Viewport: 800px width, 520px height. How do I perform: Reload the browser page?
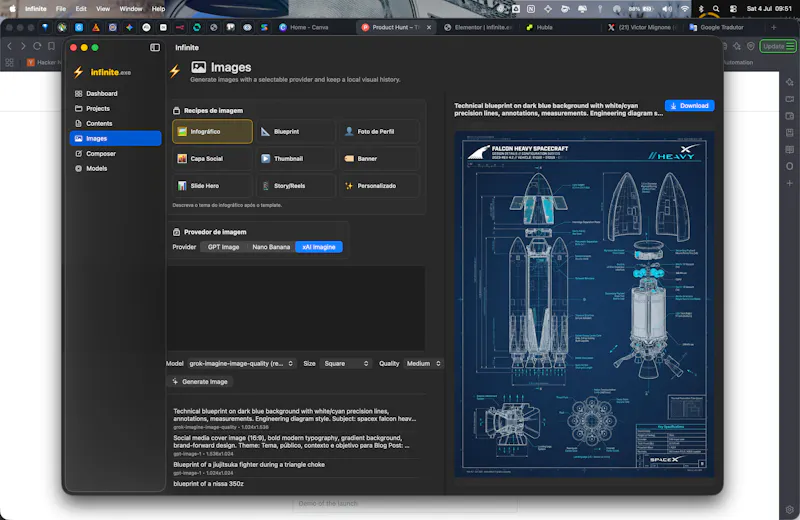click(37, 46)
